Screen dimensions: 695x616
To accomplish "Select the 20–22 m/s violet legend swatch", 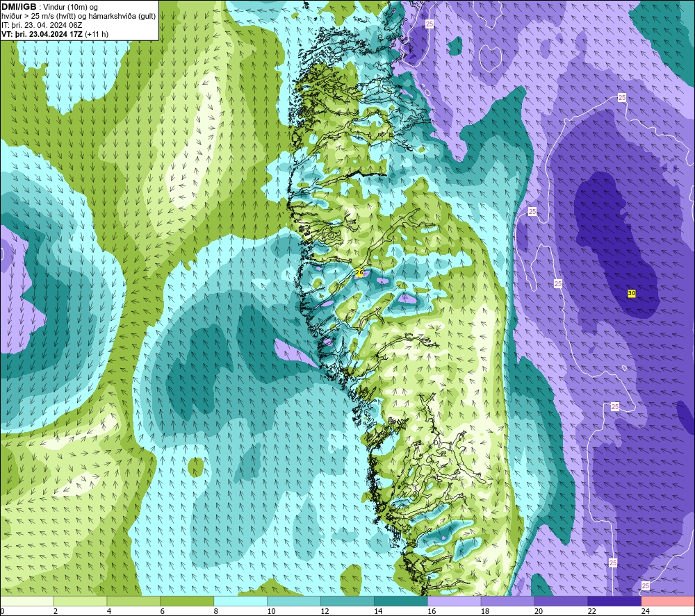I will coord(561,601).
